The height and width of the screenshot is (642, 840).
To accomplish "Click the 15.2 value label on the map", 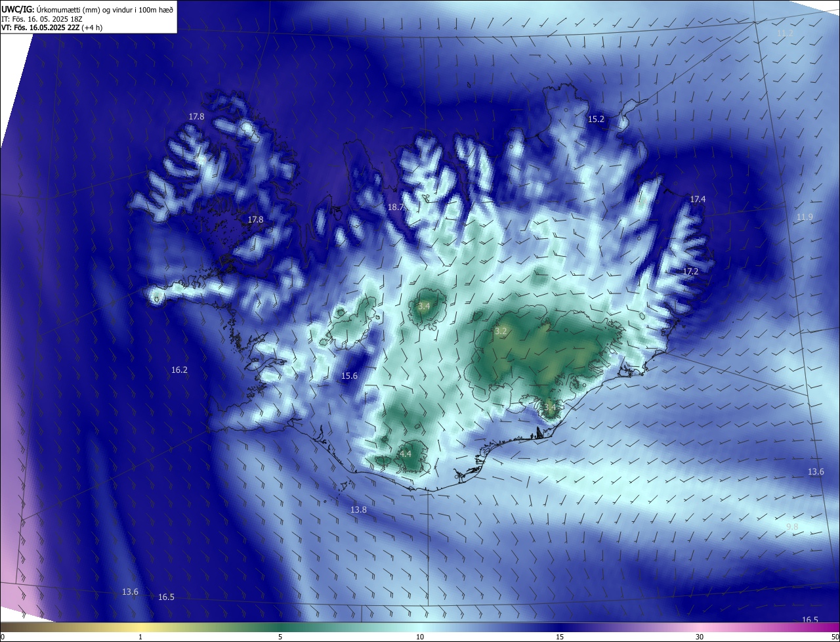I will point(596,119).
